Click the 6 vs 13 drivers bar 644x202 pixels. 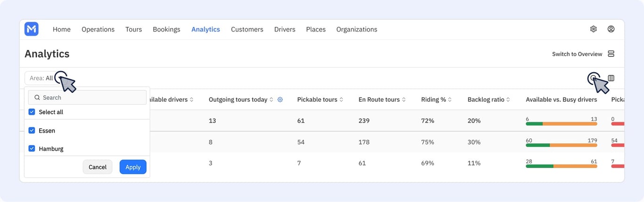tap(561, 124)
